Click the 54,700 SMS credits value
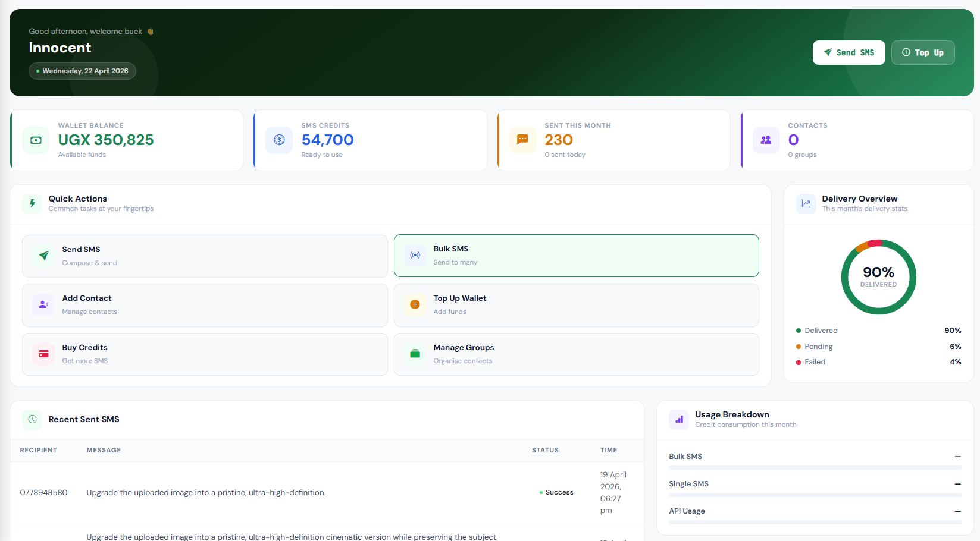Screen dimensions: 980x541 pos(328,140)
